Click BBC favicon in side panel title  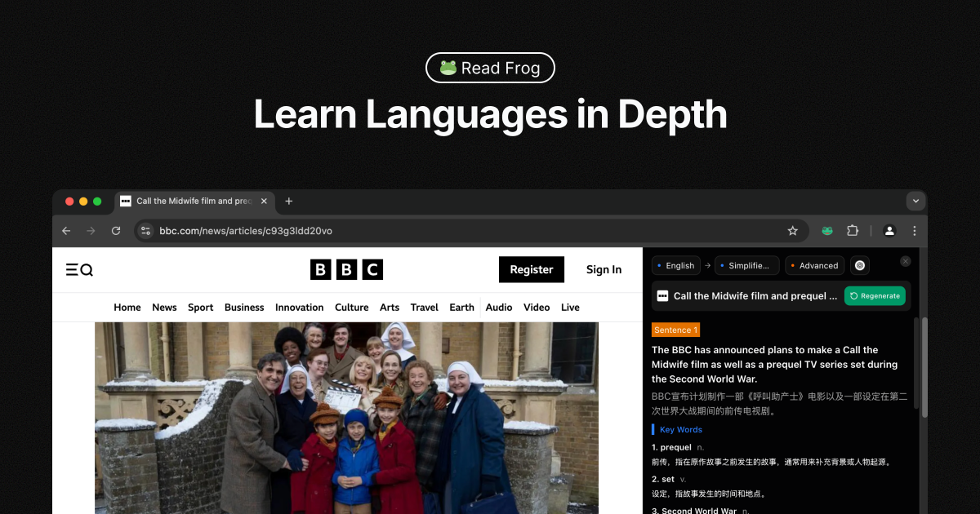point(662,296)
